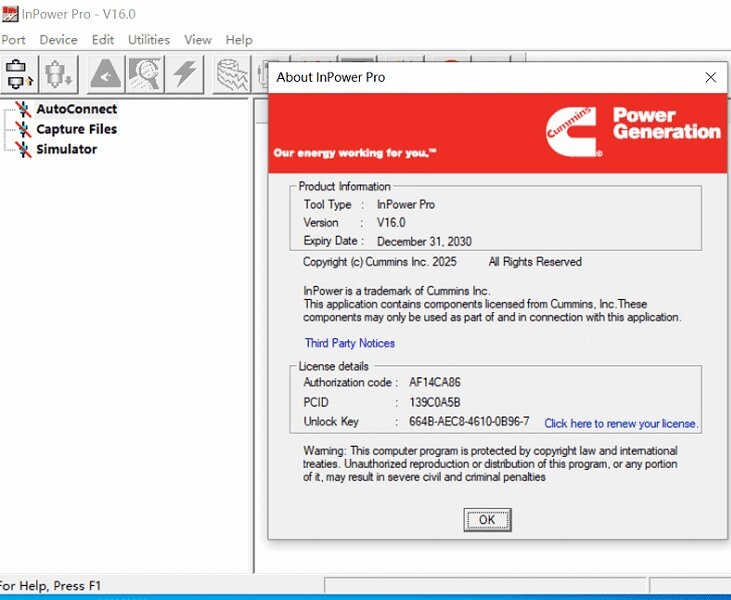Click the 'Our energy working for you' slogan
Image resolution: width=731 pixels, height=600 pixels.
(x=355, y=153)
